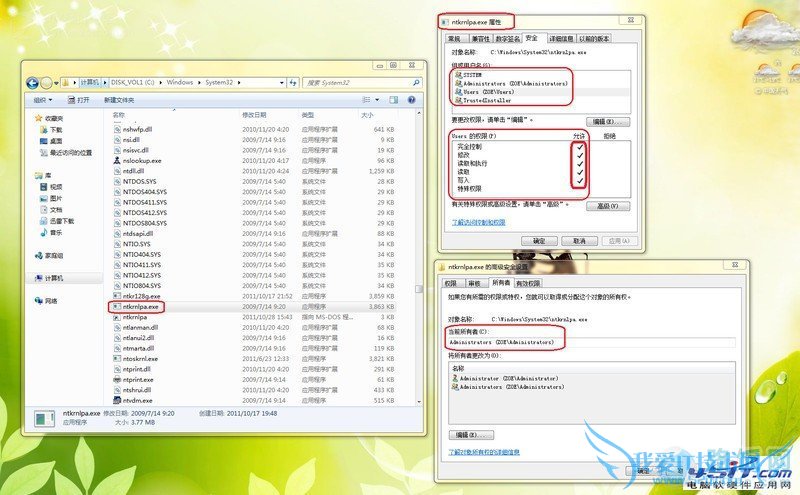800x495 pixels.
Task: Click the refresh icon beside address bar
Action: pyautogui.click(x=293, y=82)
